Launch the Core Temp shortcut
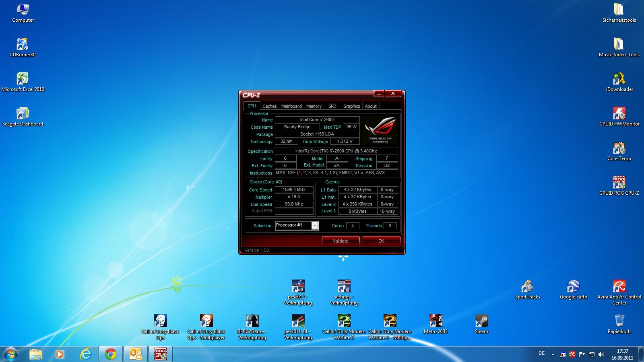The image size is (644, 362). [x=619, y=151]
